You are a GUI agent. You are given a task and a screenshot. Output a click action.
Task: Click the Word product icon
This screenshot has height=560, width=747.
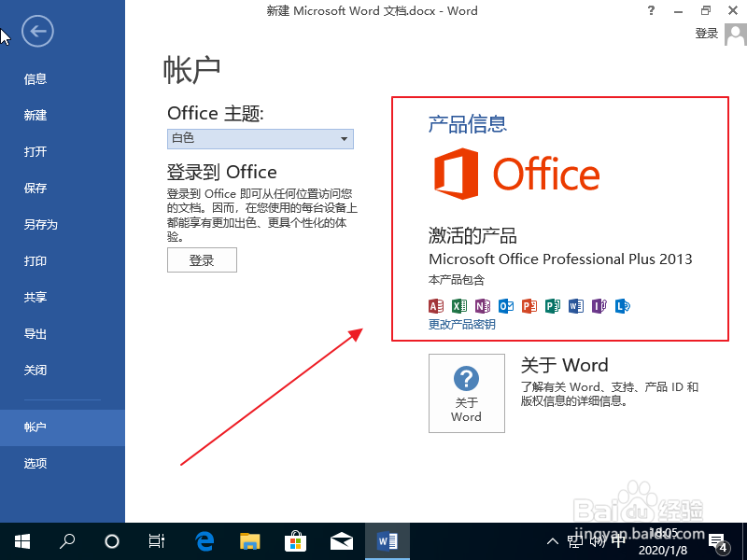tap(576, 306)
